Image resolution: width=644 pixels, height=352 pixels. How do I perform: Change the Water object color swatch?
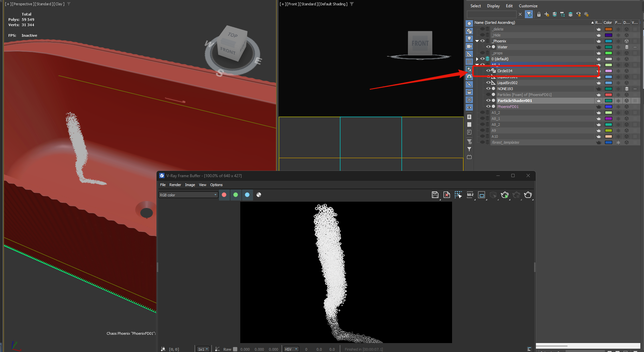click(609, 47)
